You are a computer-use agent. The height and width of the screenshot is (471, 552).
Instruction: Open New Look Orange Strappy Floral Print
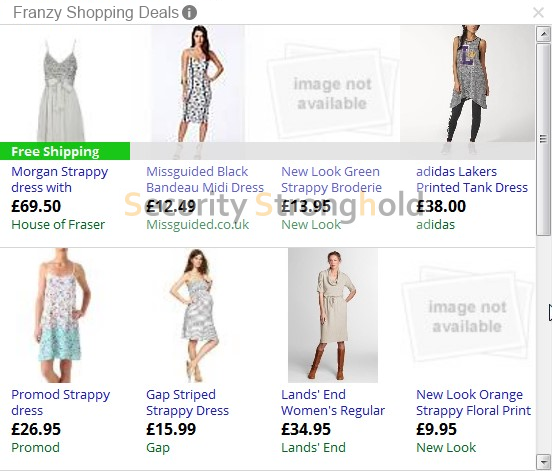point(473,402)
